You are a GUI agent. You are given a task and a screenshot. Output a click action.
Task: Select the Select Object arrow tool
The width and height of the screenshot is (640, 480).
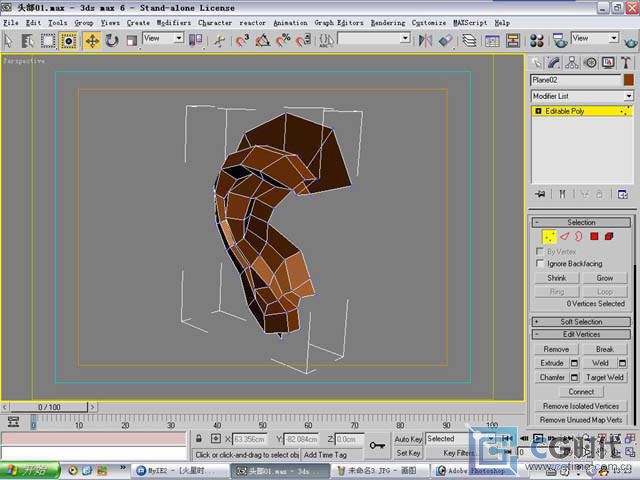click(x=9, y=41)
